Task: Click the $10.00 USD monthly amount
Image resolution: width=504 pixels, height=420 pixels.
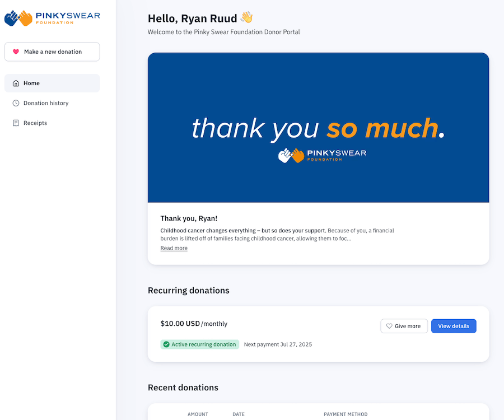Action: coord(194,324)
